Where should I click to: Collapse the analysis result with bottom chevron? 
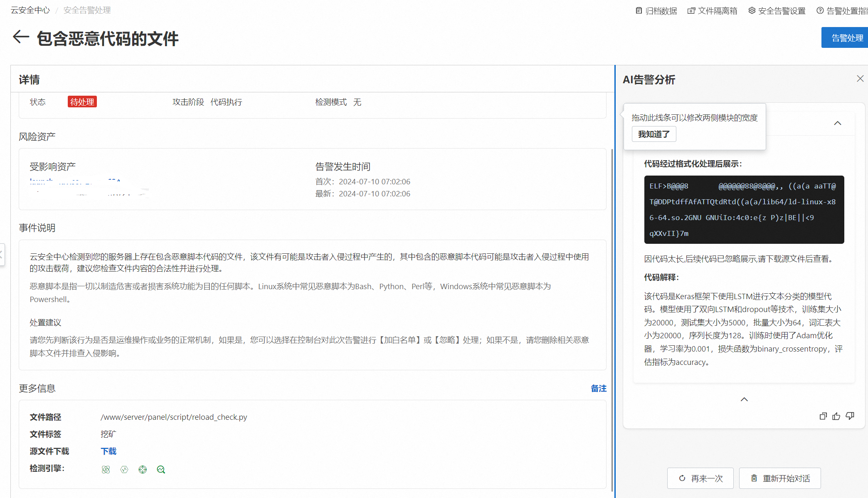[x=744, y=399]
